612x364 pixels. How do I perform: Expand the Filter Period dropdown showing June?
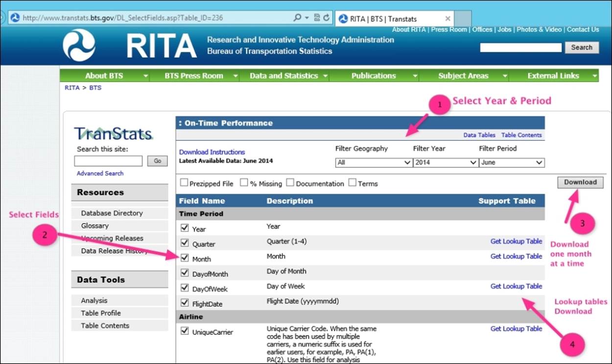coord(512,162)
